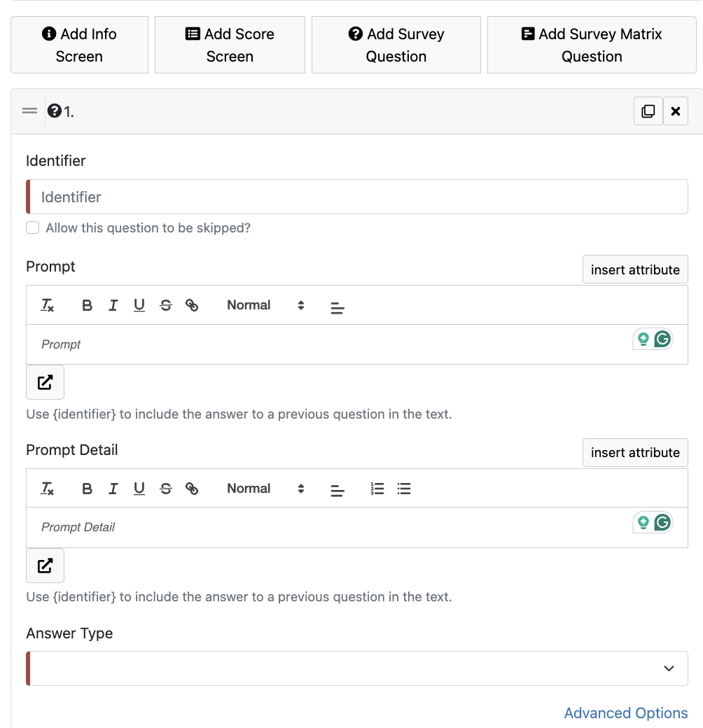Viewport: 703px width, 728px height.
Task: Grab the drag handle of question 1
Action: click(29, 111)
